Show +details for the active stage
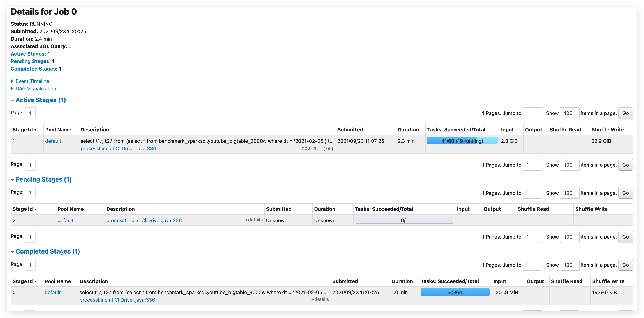644x318 pixels. [x=307, y=148]
